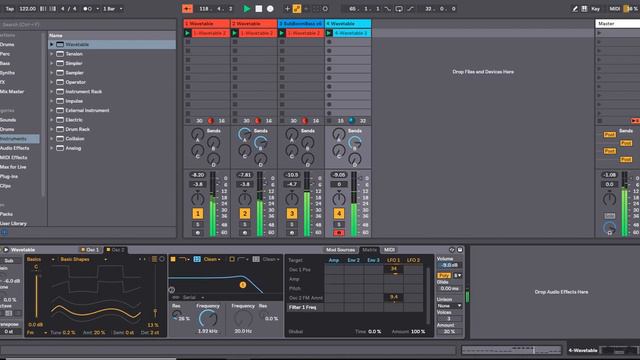Switch to the Osc 1 tab
Image resolution: width=640 pixels, height=360 pixels.
click(90, 249)
